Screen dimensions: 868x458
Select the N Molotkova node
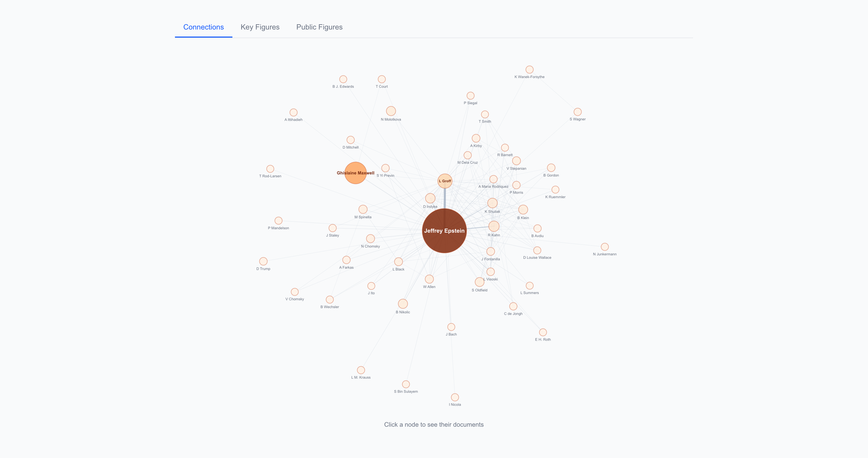[x=391, y=111]
